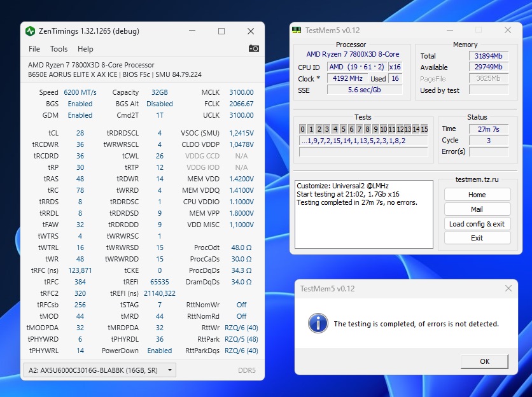The width and height of the screenshot is (532, 397).
Task: Close the ZenTimings window
Action: (250, 31)
